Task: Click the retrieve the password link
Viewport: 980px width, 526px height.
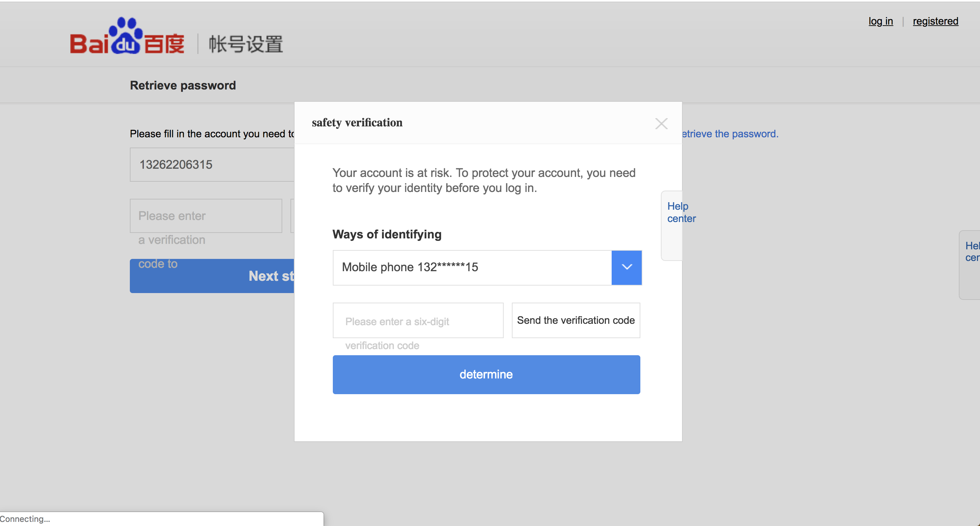Action: click(730, 134)
